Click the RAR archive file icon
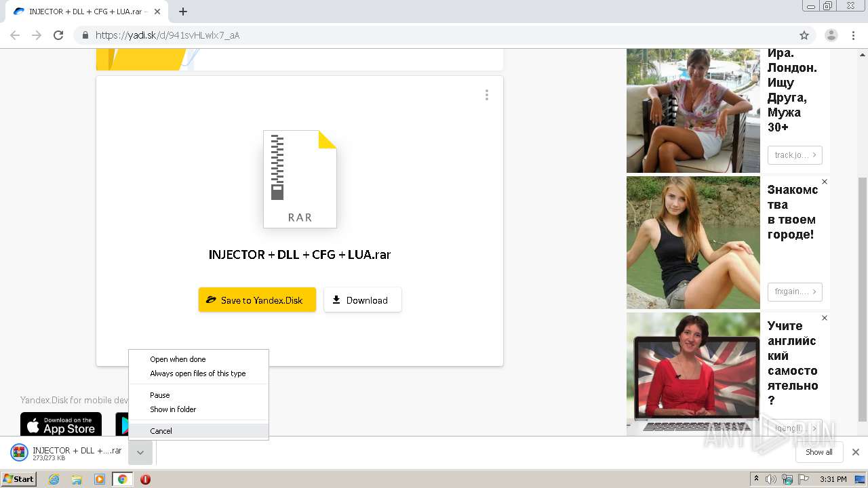The width and height of the screenshot is (868, 488). point(300,179)
